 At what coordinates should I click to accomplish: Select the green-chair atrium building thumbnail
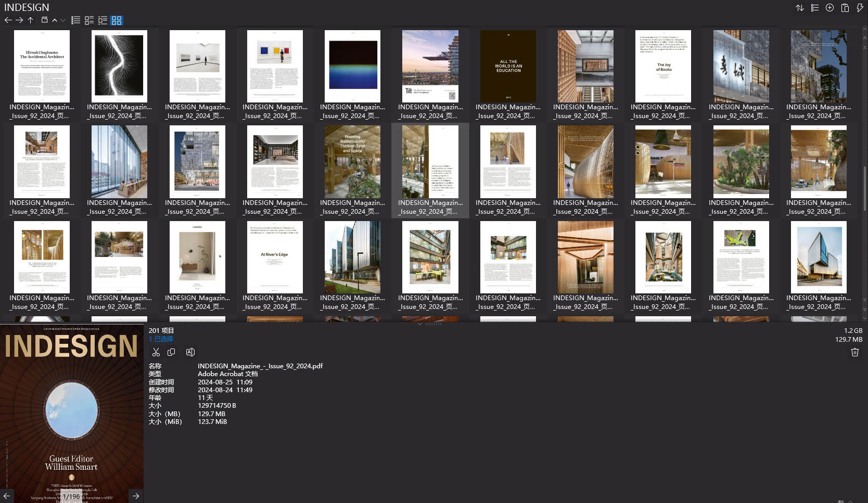(x=430, y=257)
